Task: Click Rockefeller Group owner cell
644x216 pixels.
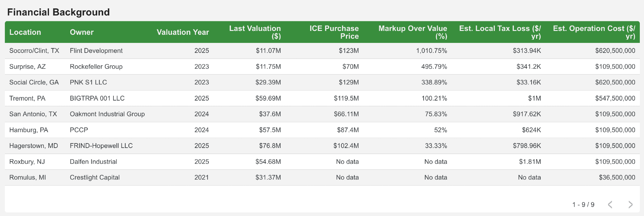Action: point(96,66)
